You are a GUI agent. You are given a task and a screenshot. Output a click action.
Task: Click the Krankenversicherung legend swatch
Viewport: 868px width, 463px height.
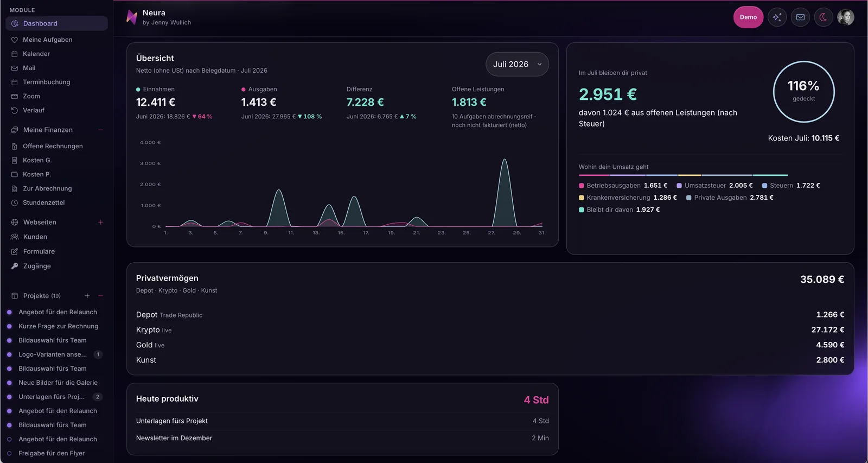point(582,198)
